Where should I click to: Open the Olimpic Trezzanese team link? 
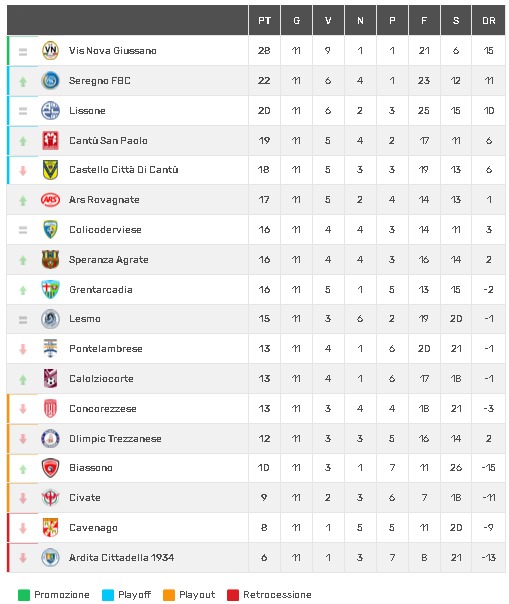point(115,438)
